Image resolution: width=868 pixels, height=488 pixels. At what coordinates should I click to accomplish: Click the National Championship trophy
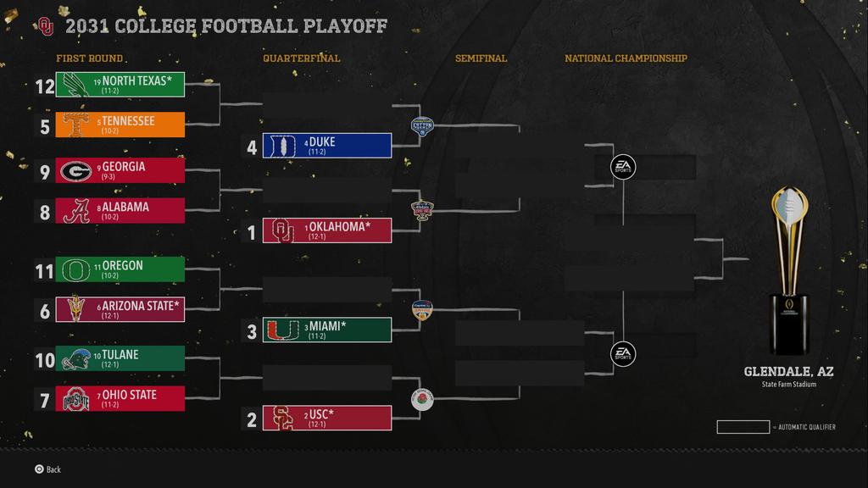(789, 271)
